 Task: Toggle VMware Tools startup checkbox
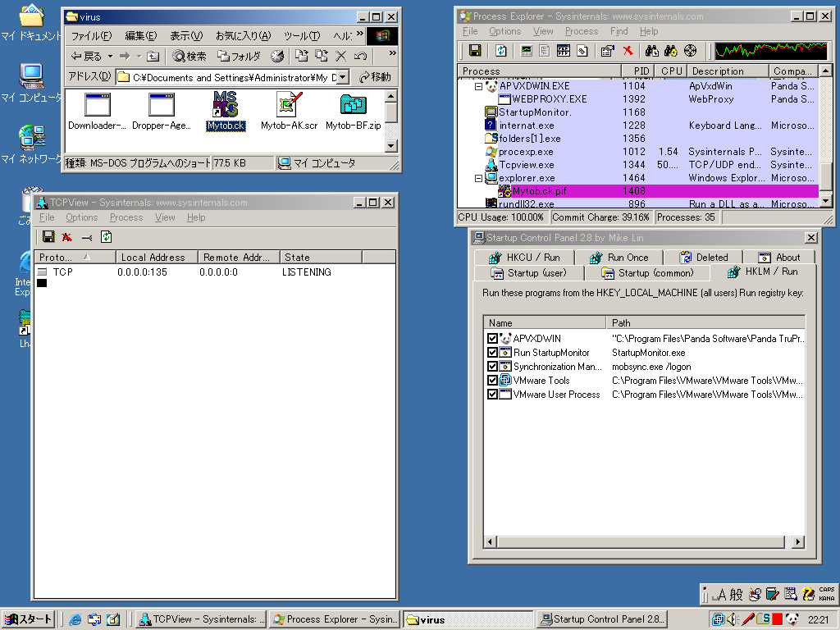[x=492, y=381]
